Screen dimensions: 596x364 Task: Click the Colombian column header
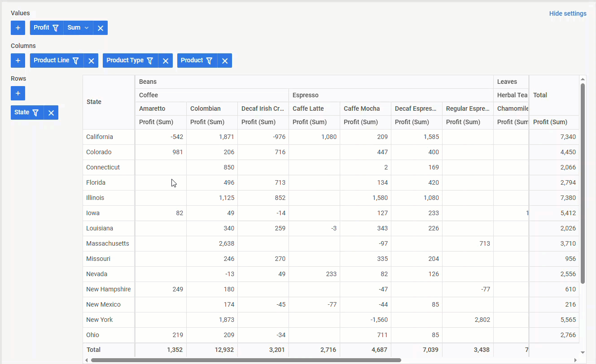click(x=212, y=109)
